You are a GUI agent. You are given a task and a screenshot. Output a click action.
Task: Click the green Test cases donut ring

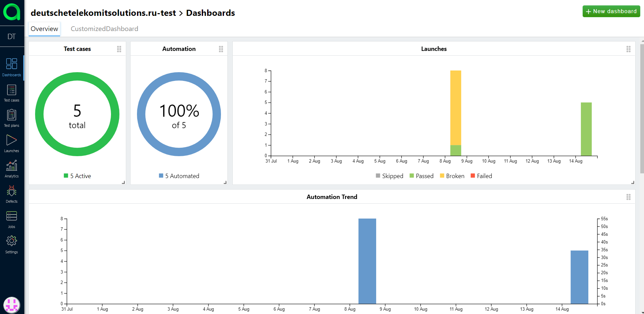pyautogui.click(x=77, y=77)
